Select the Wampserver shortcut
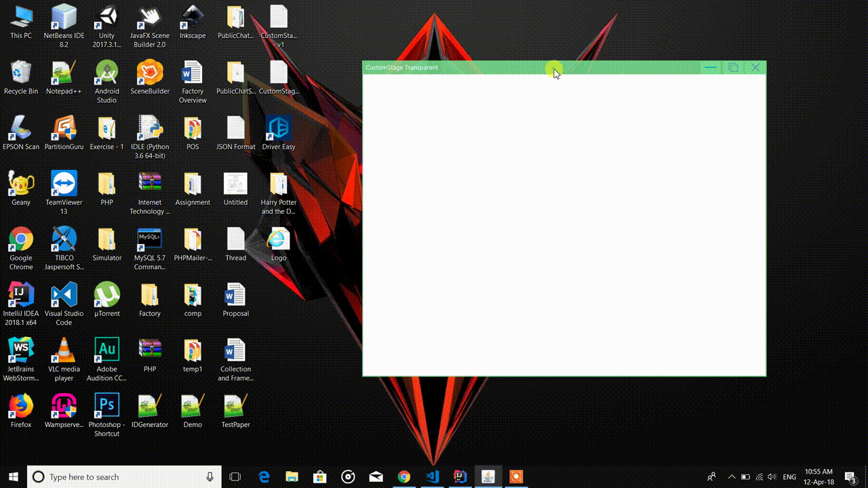868x488 pixels. click(x=64, y=411)
